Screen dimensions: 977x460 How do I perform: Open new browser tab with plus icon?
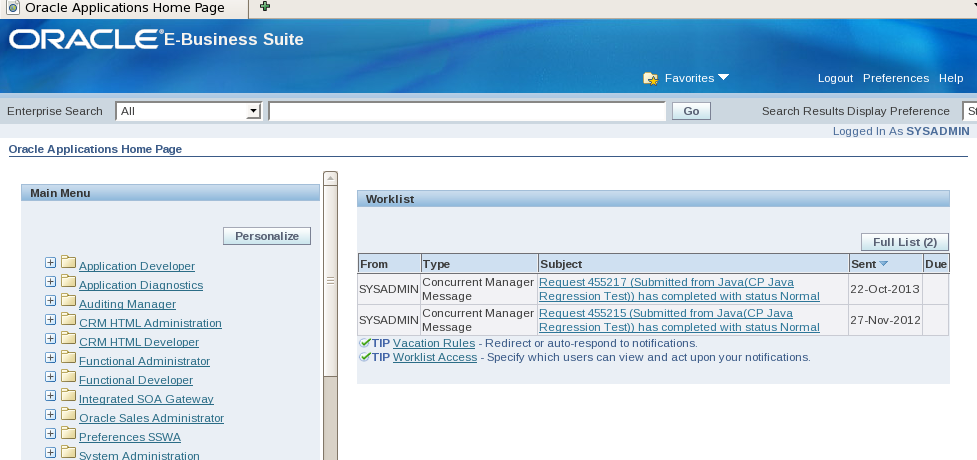click(x=265, y=7)
